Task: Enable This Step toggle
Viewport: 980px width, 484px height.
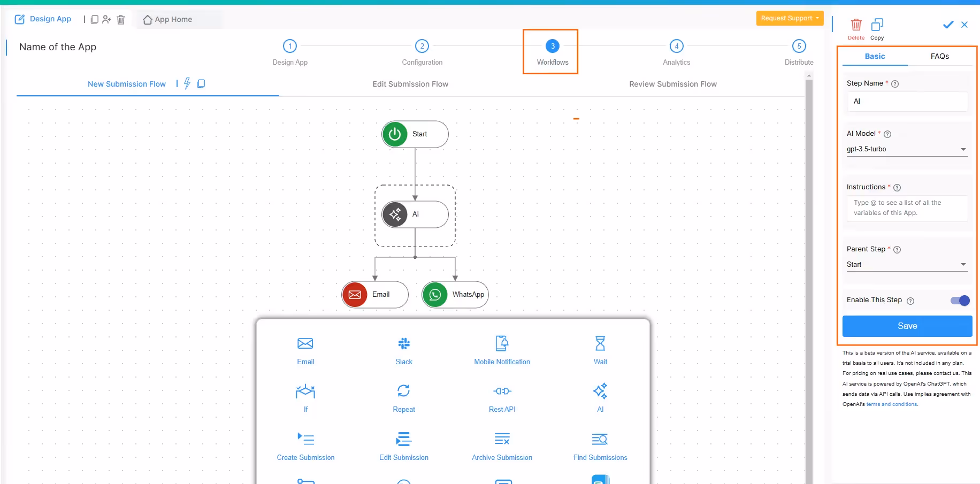Action: (x=960, y=301)
